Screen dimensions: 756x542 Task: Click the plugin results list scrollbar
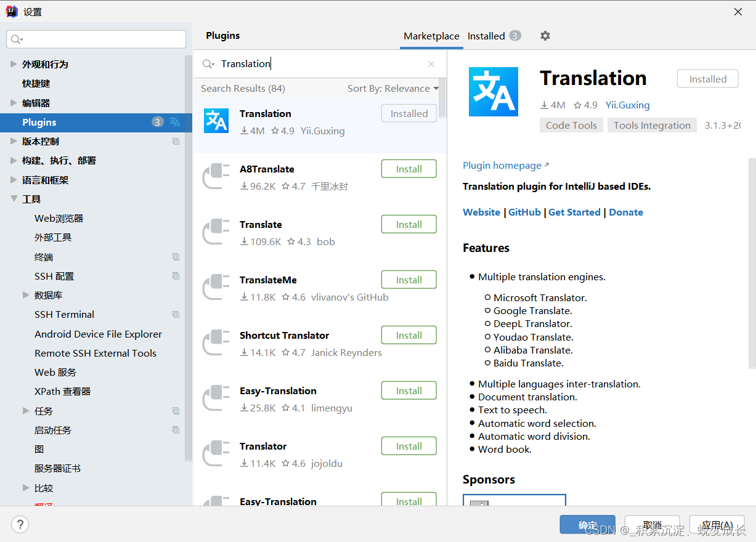click(x=443, y=97)
